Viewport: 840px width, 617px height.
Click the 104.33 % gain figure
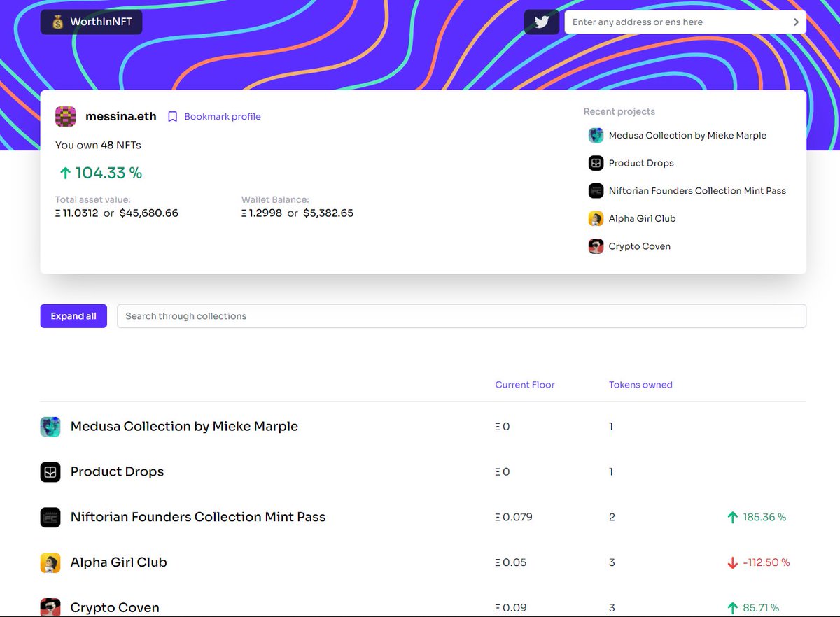pos(108,173)
